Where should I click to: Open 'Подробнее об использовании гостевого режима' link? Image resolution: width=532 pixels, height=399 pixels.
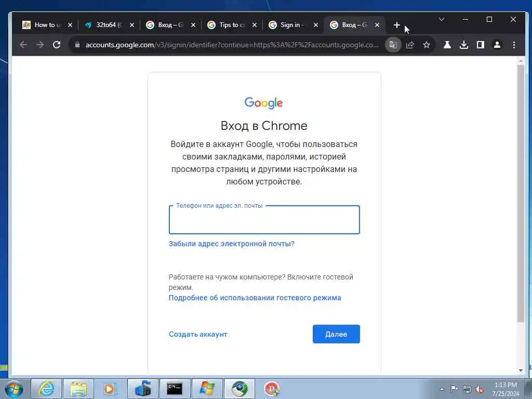point(255,298)
